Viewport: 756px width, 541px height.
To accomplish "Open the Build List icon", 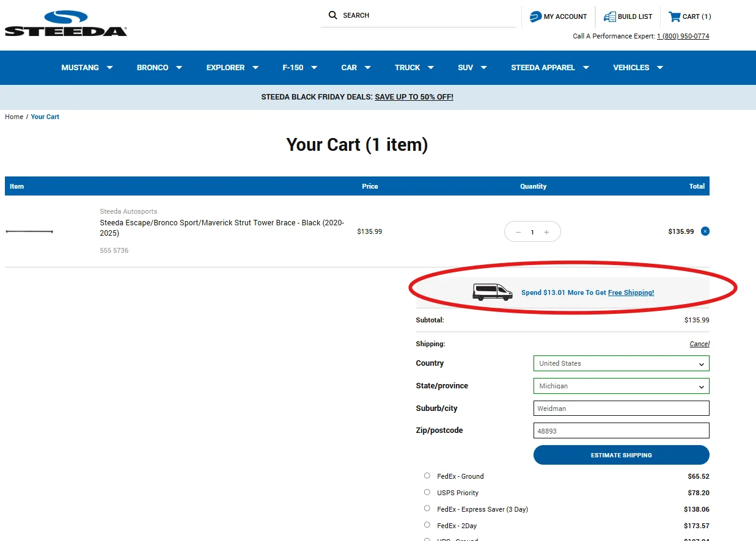I will pos(609,16).
